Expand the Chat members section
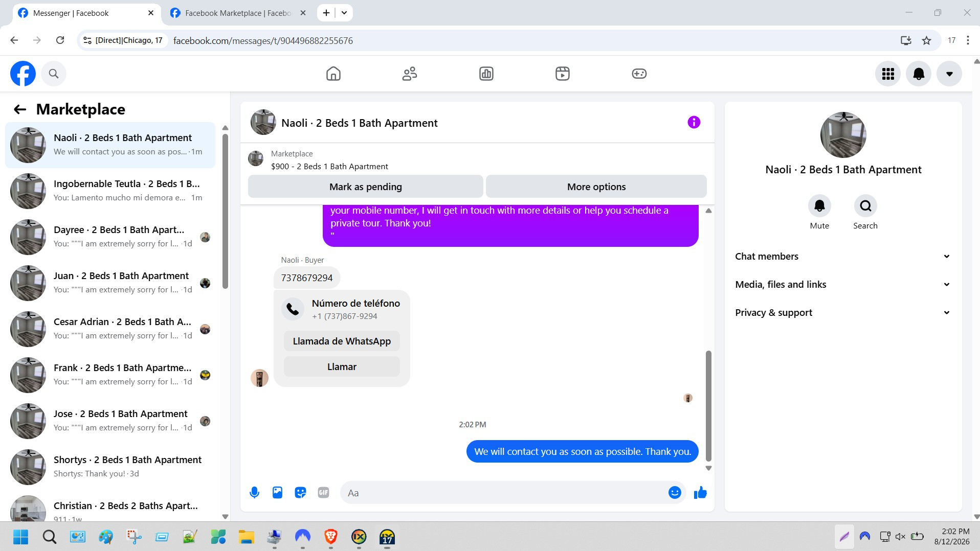The image size is (980, 551). pyautogui.click(x=843, y=257)
